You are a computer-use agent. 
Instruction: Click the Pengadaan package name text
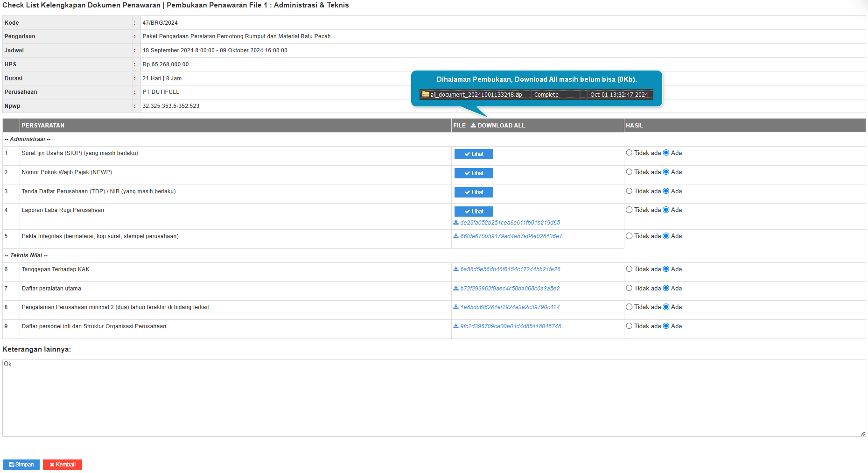[237, 36]
